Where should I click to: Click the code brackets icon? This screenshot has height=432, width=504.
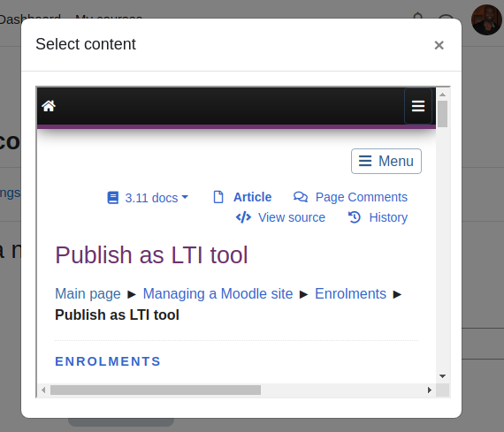(x=243, y=217)
